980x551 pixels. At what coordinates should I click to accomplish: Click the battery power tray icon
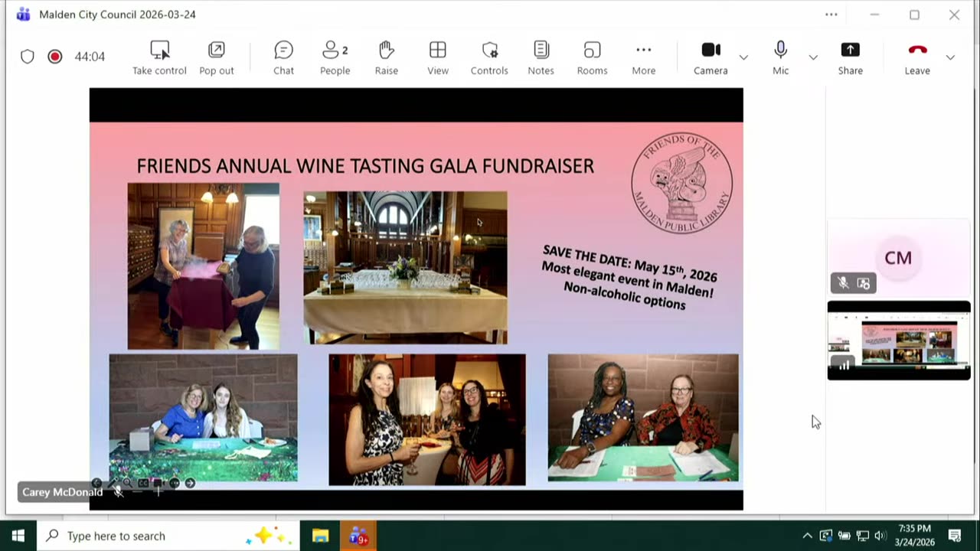(844, 536)
